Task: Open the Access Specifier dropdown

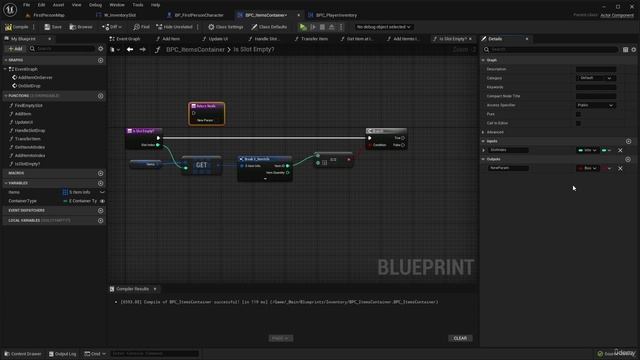Action: (x=596, y=105)
